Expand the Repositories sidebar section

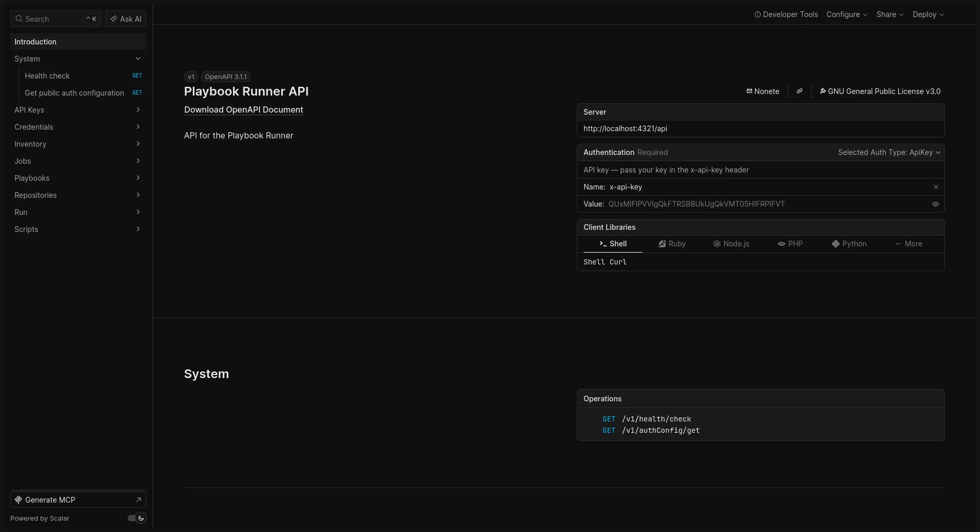138,195
